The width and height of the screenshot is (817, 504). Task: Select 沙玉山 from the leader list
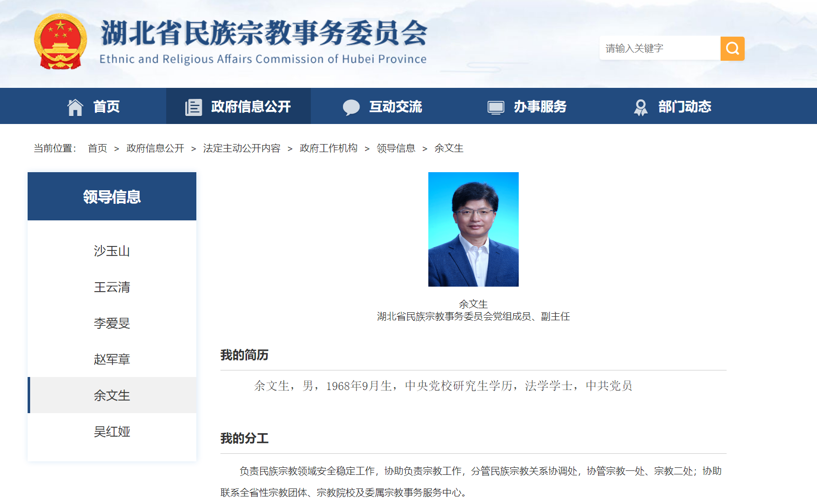pos(111,251)
